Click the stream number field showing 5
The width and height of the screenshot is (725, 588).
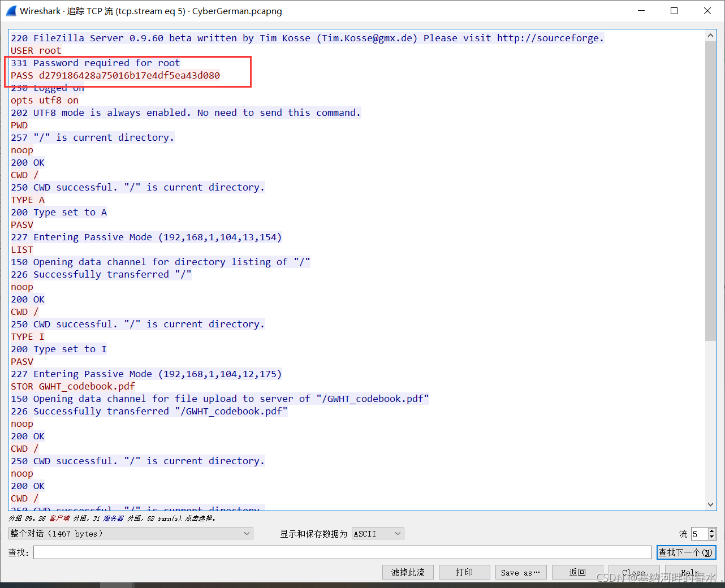[x=699, y=534]
